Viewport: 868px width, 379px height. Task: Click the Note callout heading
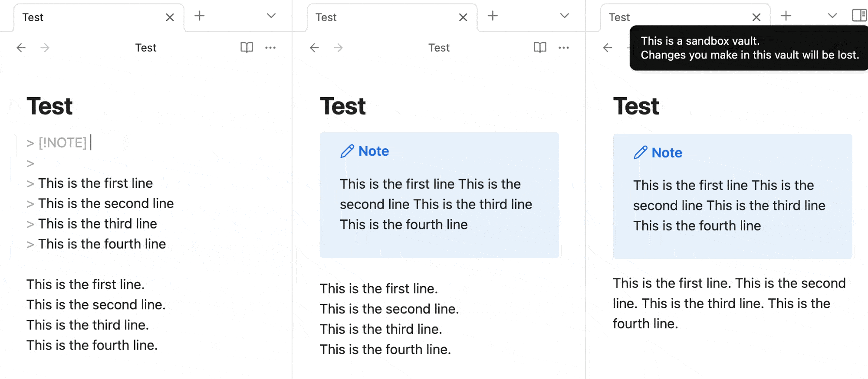click(x=374, y=151)
